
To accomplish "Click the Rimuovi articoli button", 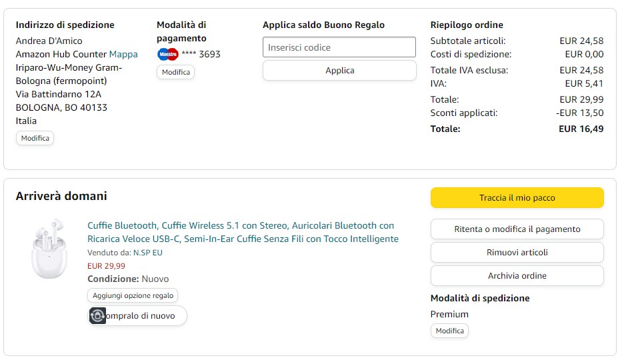I will (x=517, y=253).
